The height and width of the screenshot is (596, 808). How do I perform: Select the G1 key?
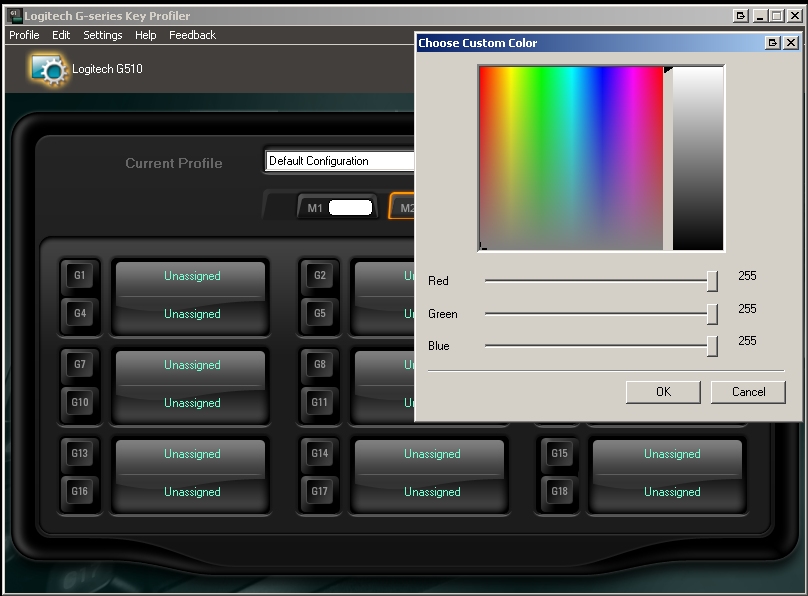80,276
